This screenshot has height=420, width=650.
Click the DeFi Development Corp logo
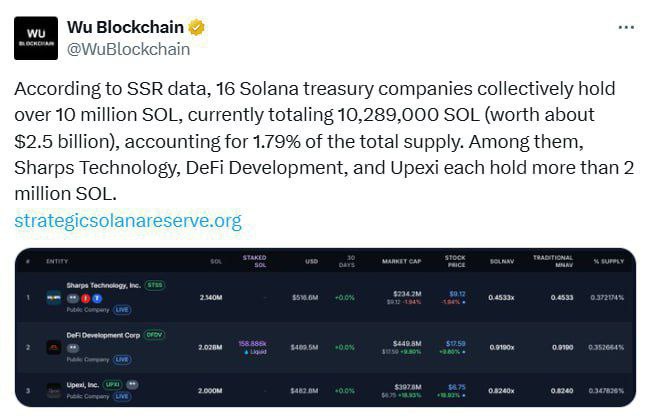coord(53,347)
